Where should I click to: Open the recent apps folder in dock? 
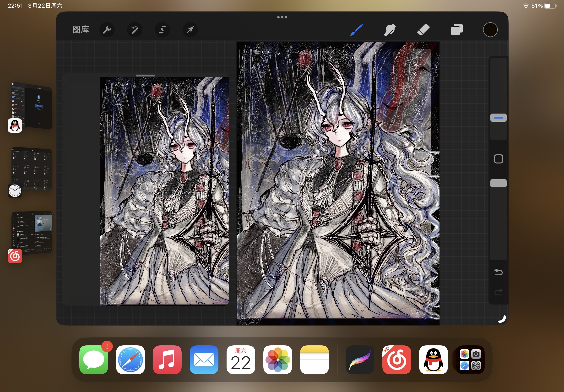[x=470, y=359]
